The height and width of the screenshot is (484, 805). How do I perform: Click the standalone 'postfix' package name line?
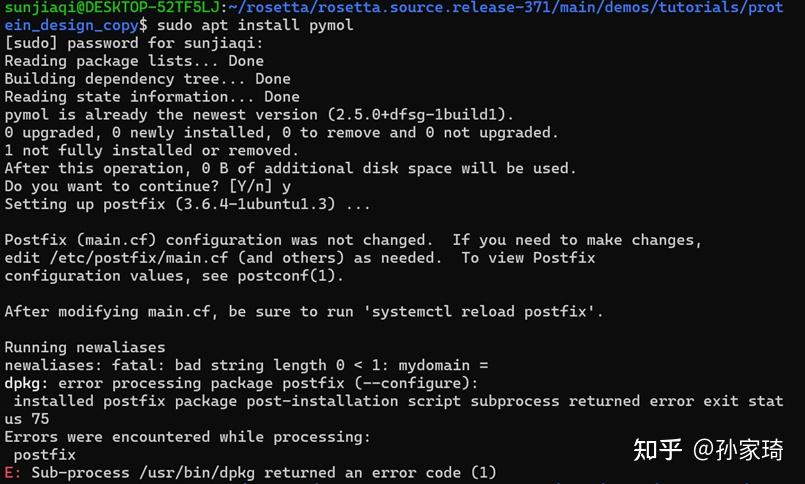tap(45, 455)
